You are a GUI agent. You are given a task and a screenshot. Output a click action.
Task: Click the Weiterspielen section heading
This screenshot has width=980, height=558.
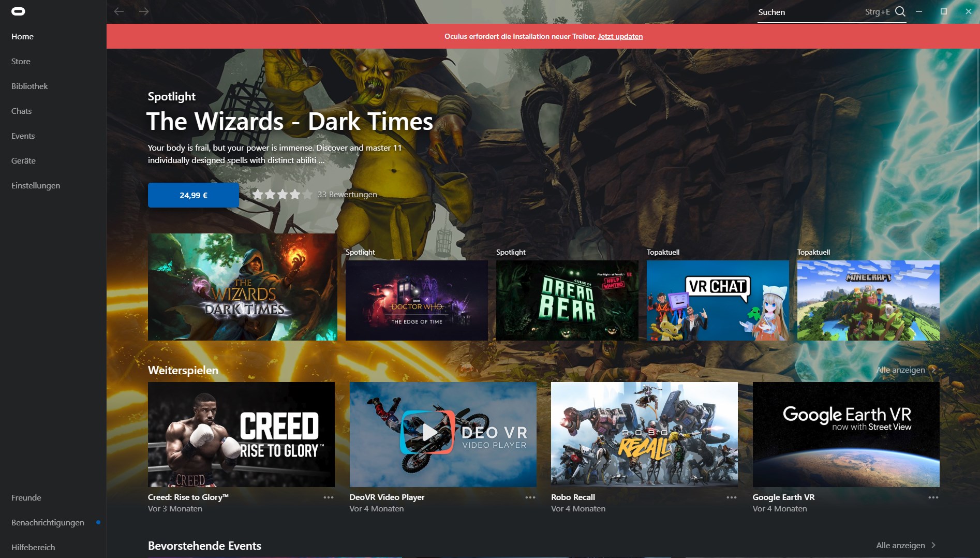(x=183, y=370)
